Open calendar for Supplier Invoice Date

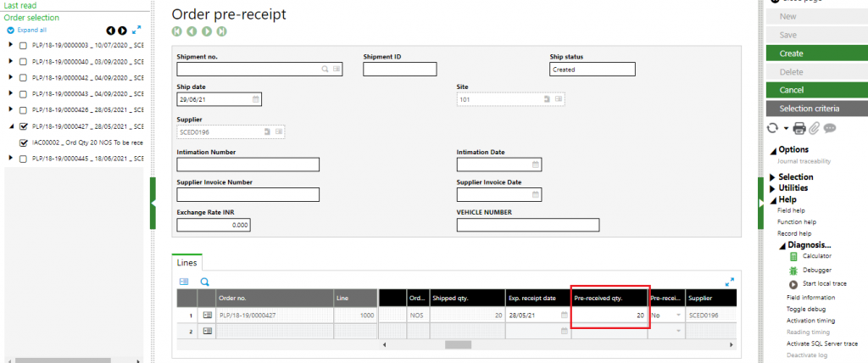[x=536, y=194]
